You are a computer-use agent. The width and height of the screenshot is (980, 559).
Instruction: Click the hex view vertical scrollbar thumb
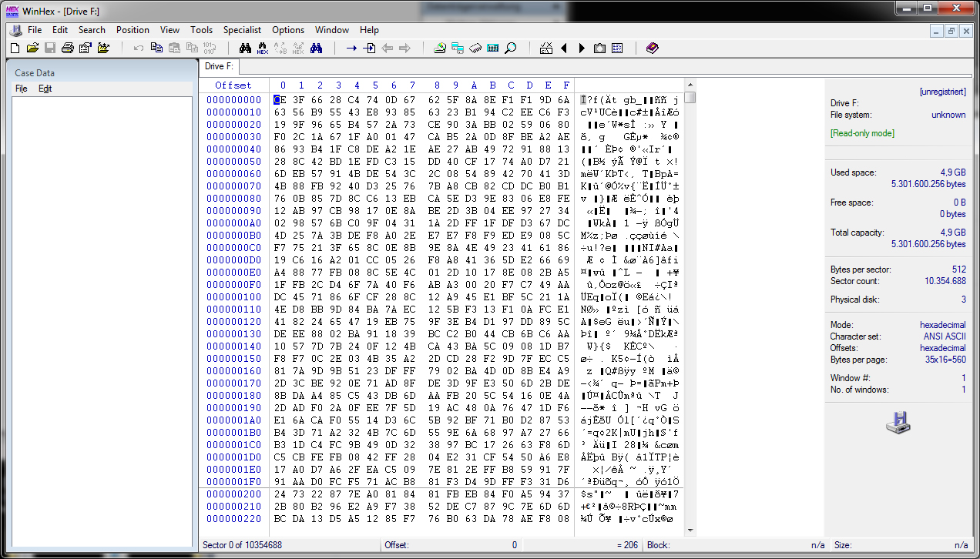(x=690, y=98)
